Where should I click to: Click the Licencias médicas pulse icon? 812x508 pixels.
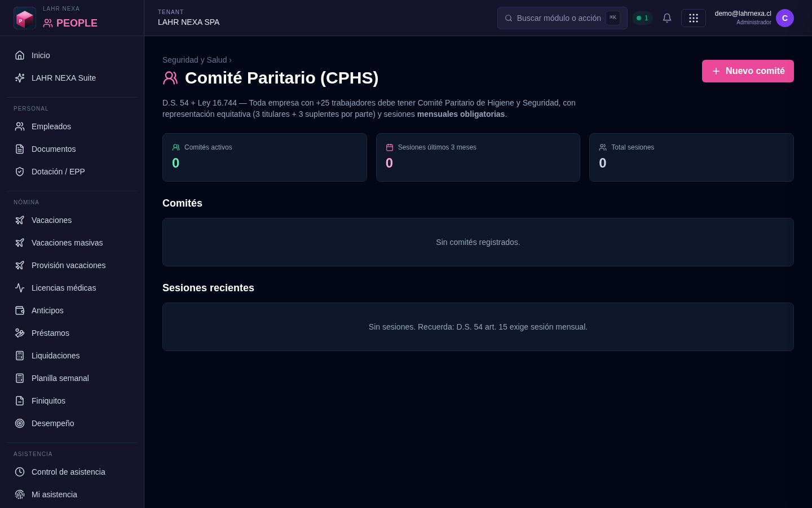coord(20,288)
